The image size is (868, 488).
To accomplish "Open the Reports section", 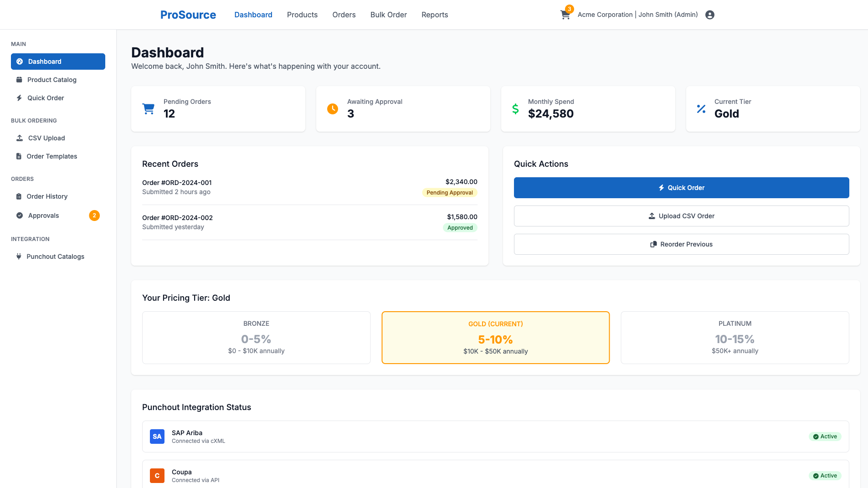I will pyautogui.click(x=434, y=14).
